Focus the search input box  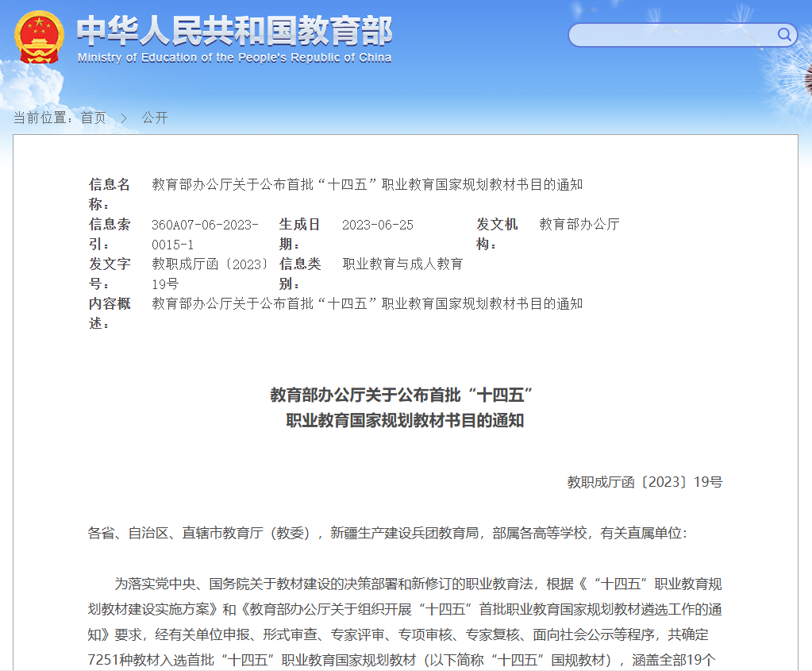671,35
